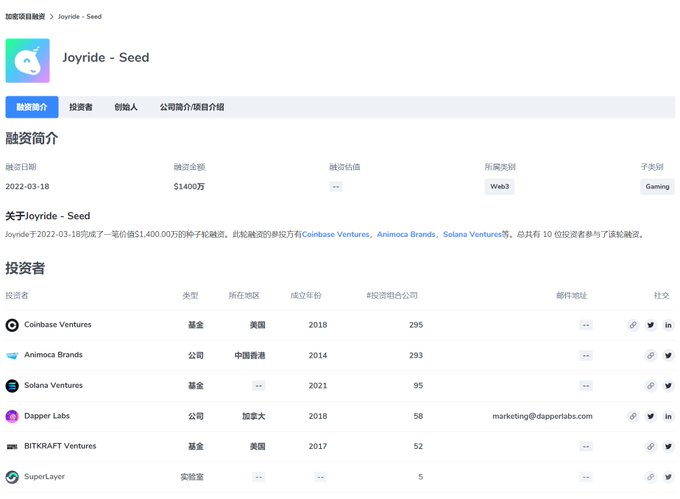680x499 pixels.
Task: Open BITKRAFT Ventures Twitter icon
Action: [668, 446]
